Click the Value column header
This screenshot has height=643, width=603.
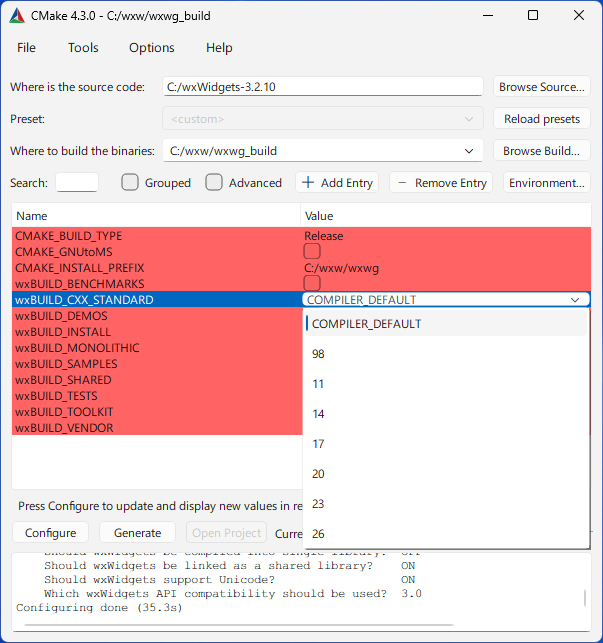coord(446,216)
